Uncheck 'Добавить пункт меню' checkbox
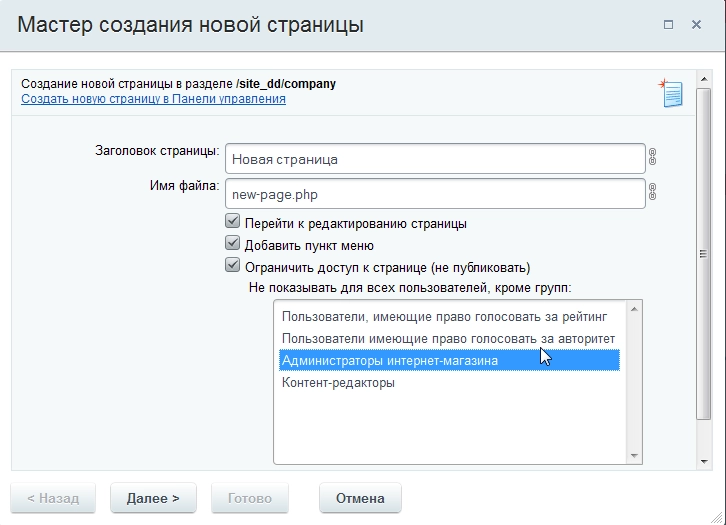The height and width of the screenshot is (525, 726). coord(233,245)
